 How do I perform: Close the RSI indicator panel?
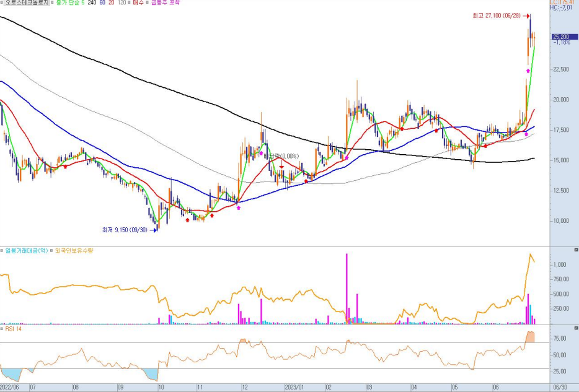[x=576, y=328]
